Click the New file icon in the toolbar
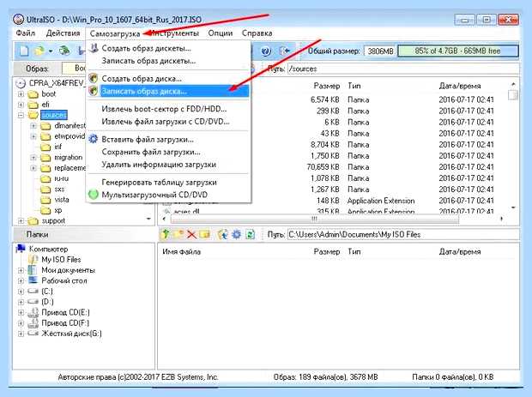The image size is (532, 397). tap(24, 51)
